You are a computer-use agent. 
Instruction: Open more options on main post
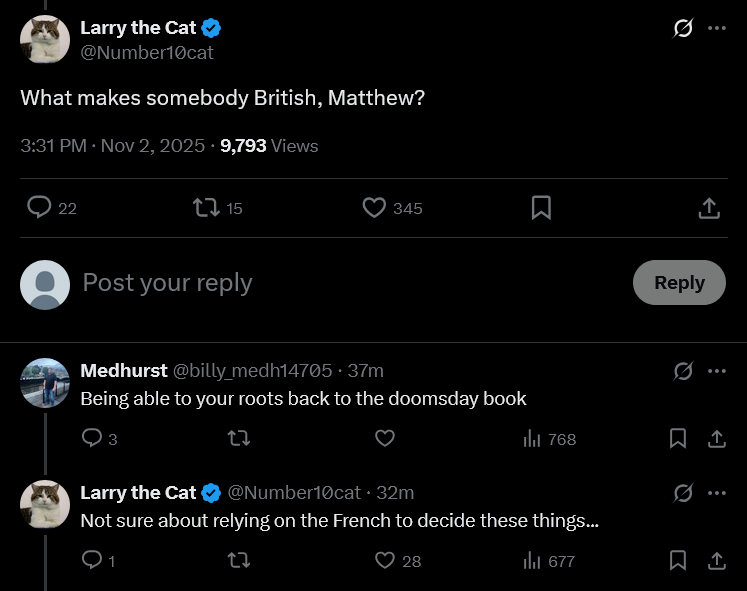pyautogui.click(x=716, y=28)
